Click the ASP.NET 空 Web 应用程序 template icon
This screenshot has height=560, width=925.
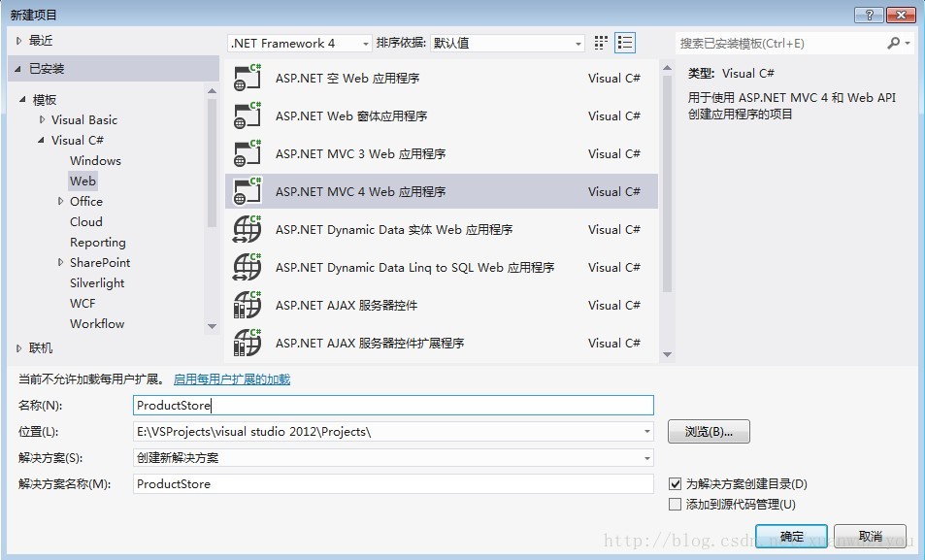(x=248, y=78)
